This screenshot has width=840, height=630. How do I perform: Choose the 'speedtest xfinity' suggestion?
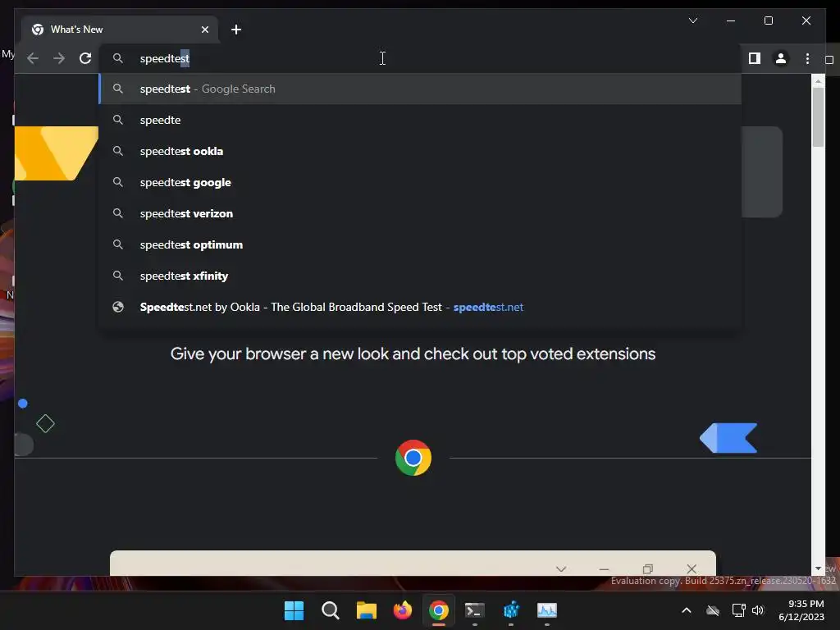(x=421, y=276)
